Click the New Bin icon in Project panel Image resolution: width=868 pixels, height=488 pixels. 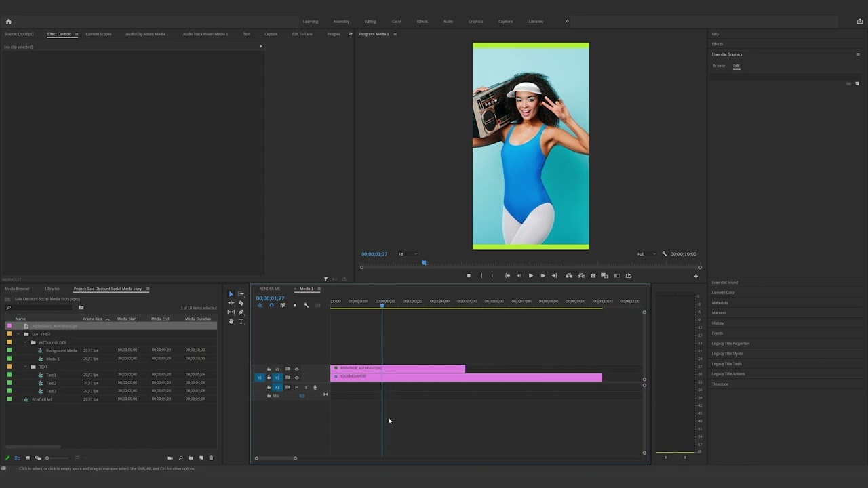191,458
